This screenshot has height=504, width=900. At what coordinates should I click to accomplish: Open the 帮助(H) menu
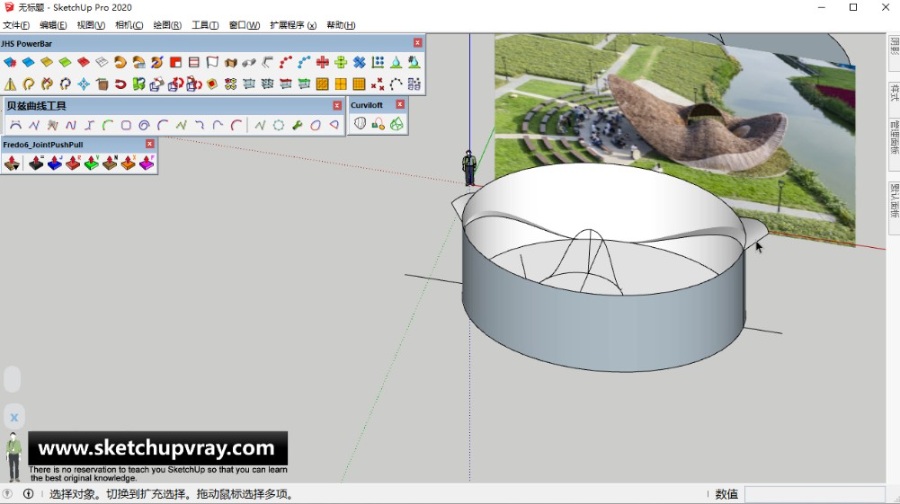pyautogui.click(x=341, y=25)
